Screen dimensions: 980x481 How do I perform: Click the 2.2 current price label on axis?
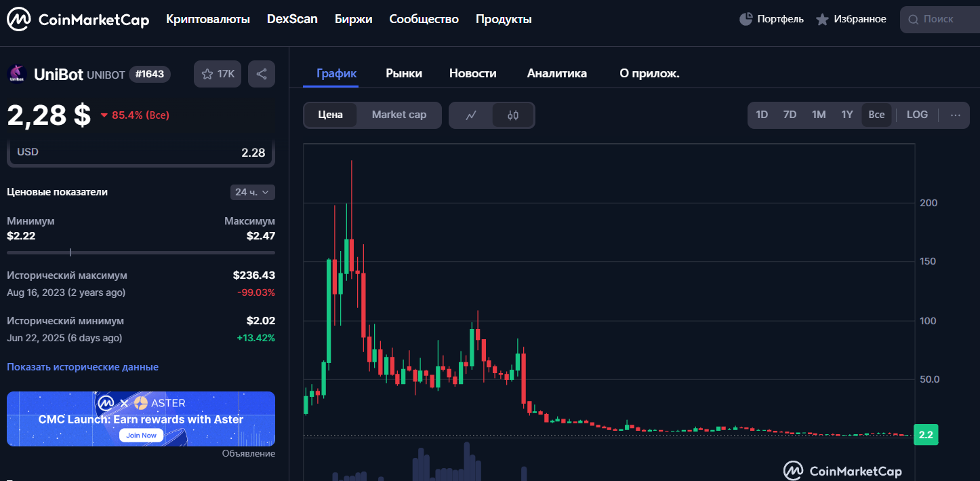pyautogui.click(x=926, y=435)
